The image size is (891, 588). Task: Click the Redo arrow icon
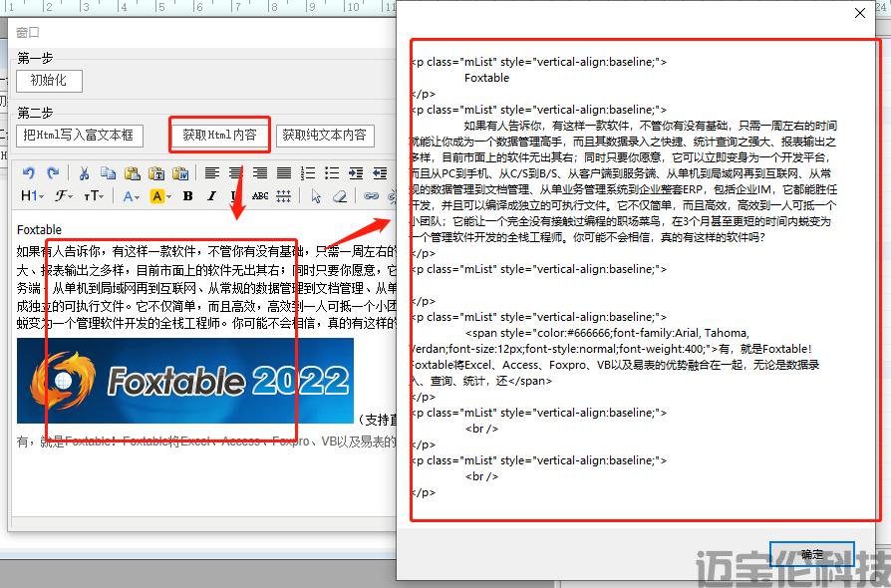point(50,173)
